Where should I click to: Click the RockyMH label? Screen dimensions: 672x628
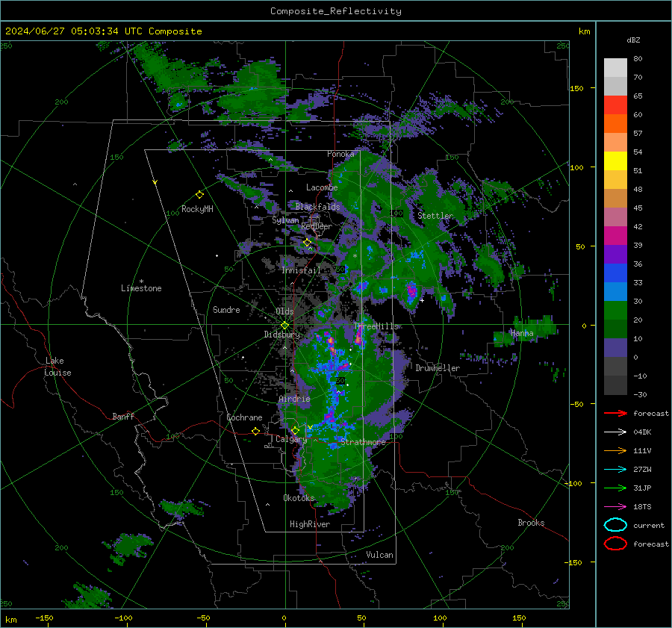tap(197, 209)
